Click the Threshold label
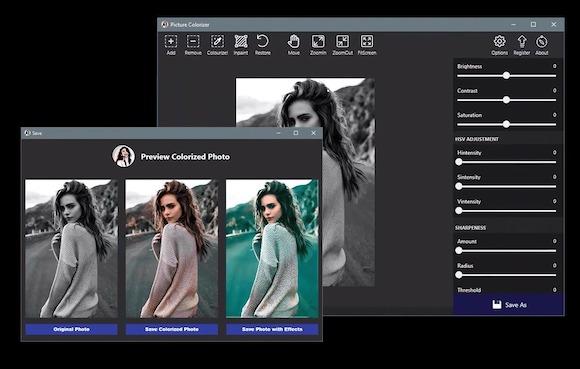The image size is (580, 369). point(469,290)
